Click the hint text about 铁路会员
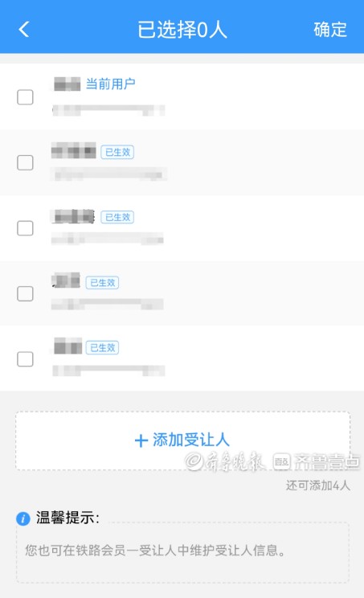 (155, 551)
